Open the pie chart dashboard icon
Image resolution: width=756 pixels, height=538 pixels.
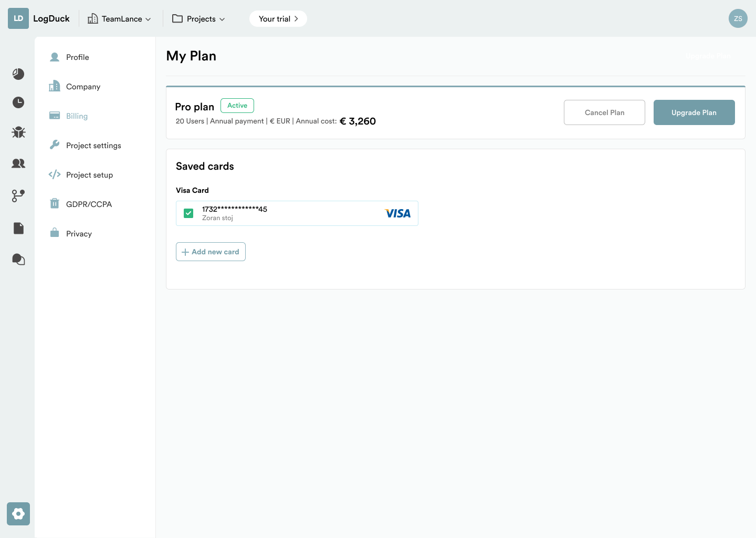(18, 74)
